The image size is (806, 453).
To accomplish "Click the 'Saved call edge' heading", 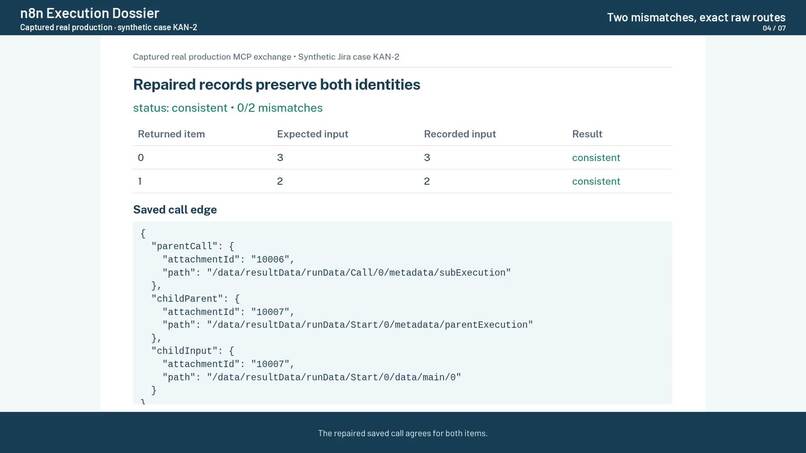I will [x=175, y=209].
